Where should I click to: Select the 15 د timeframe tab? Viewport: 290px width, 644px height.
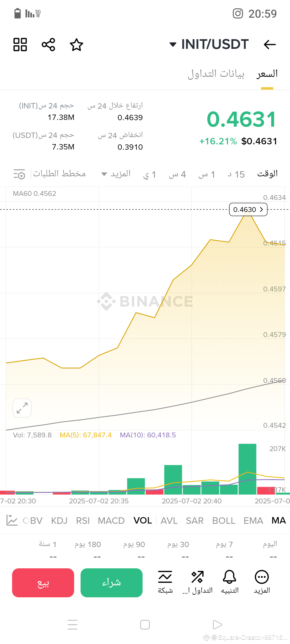236,174
